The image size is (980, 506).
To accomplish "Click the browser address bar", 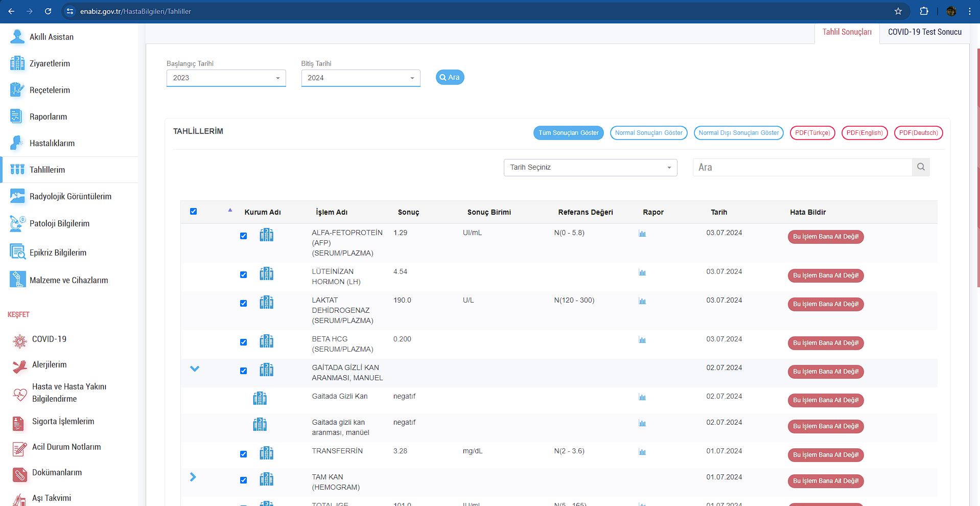I will [485, 11].
